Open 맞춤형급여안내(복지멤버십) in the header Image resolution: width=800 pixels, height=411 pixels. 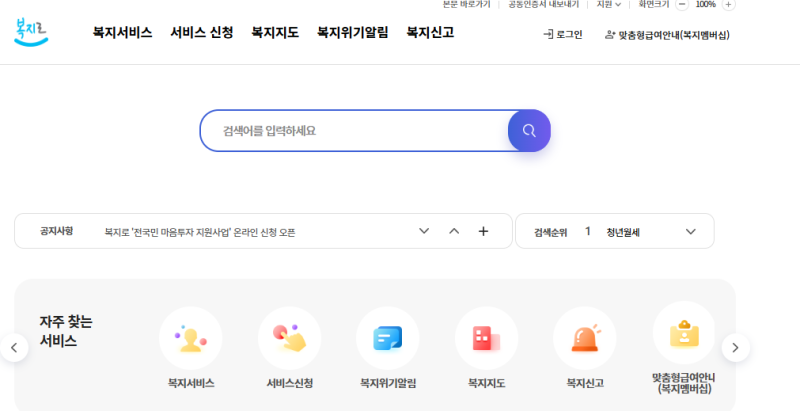(x=667, y=35)
